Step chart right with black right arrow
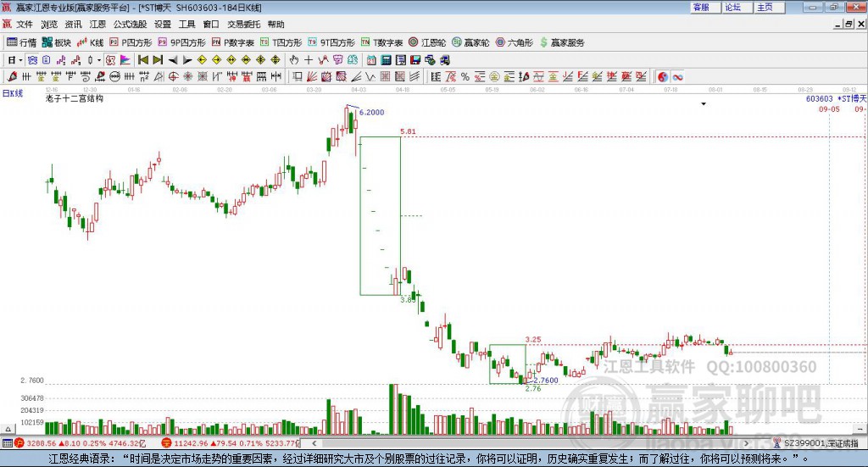 click(187, 60)
